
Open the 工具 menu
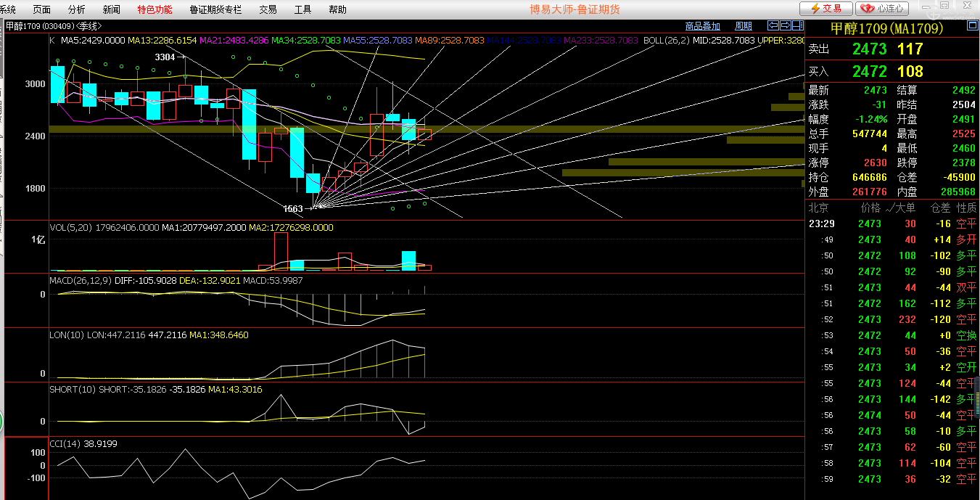tap(302, 9)
